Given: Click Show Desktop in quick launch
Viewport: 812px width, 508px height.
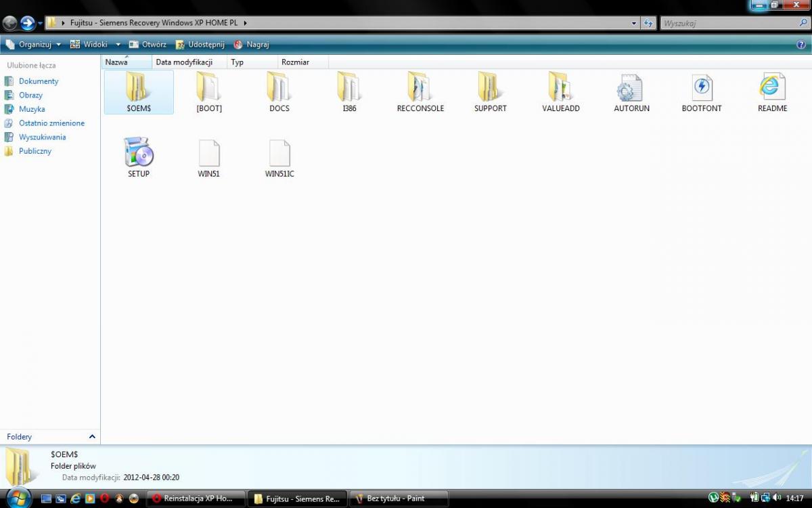Looking at the screenshot, I should 47,499.
